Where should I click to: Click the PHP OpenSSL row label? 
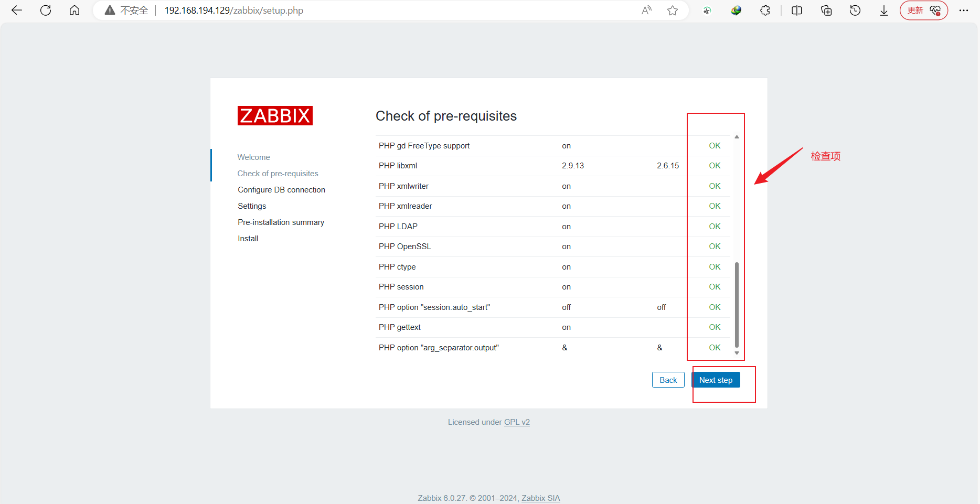[404, 246]
